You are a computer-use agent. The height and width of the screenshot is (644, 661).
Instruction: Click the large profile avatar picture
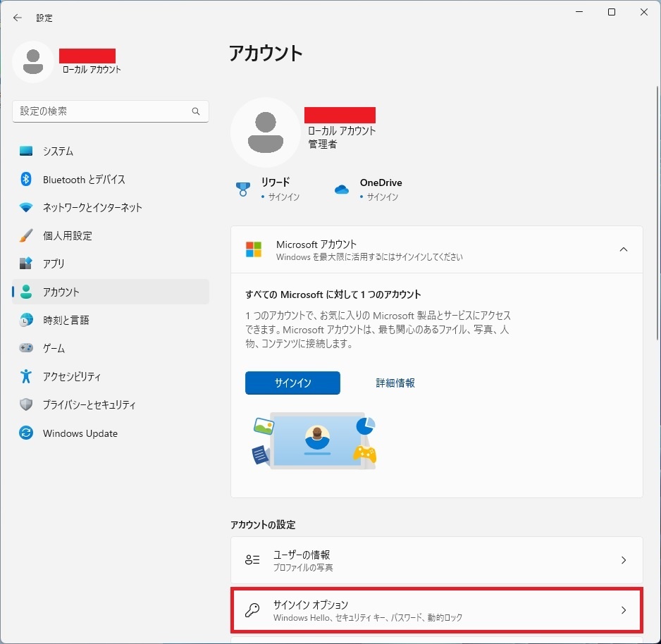click(266, 132)
